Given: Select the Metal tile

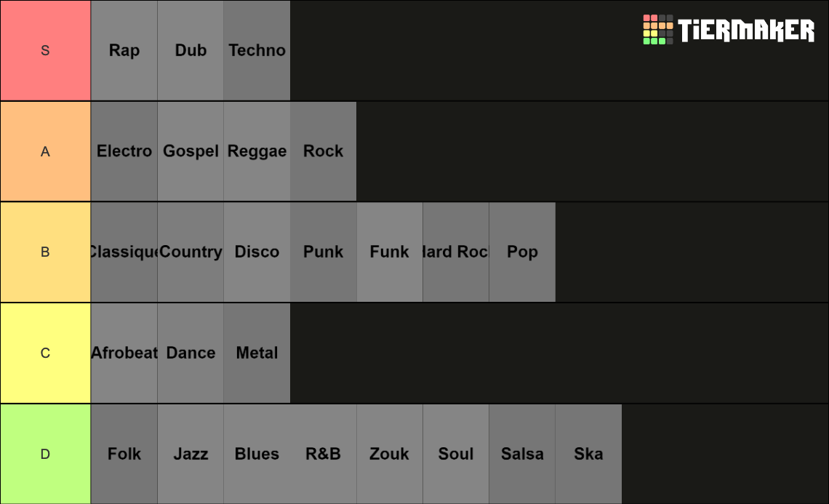Looking at the screenshot, I should click(257, 353).
